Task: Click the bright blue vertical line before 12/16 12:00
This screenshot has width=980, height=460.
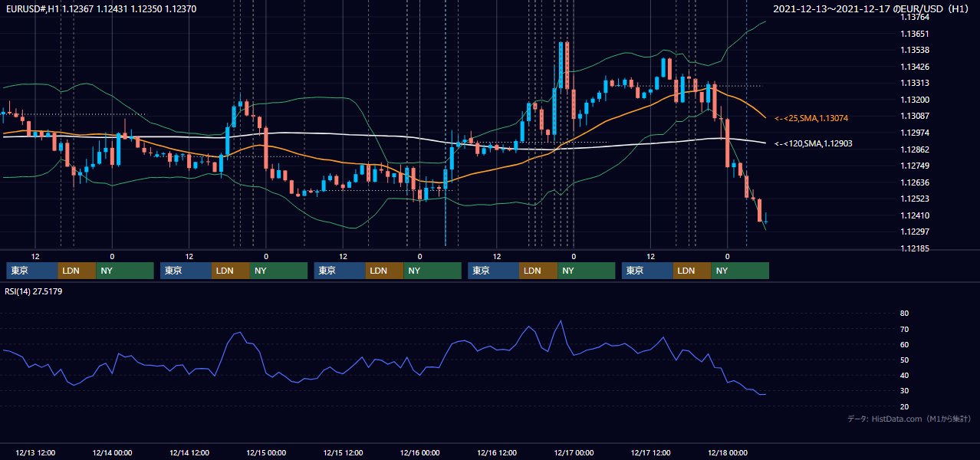Action: 446,123
